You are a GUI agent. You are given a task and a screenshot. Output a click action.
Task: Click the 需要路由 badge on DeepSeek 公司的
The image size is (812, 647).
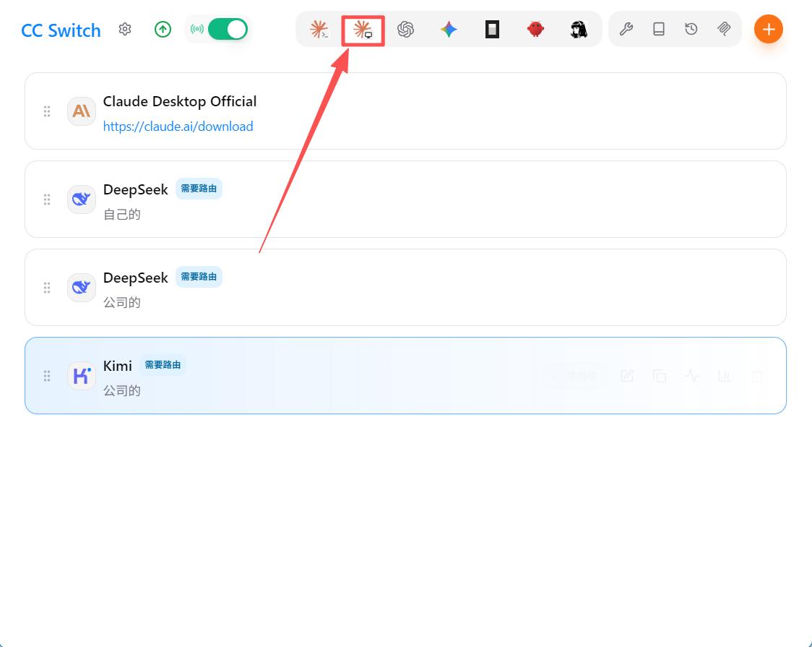point(199,277)
